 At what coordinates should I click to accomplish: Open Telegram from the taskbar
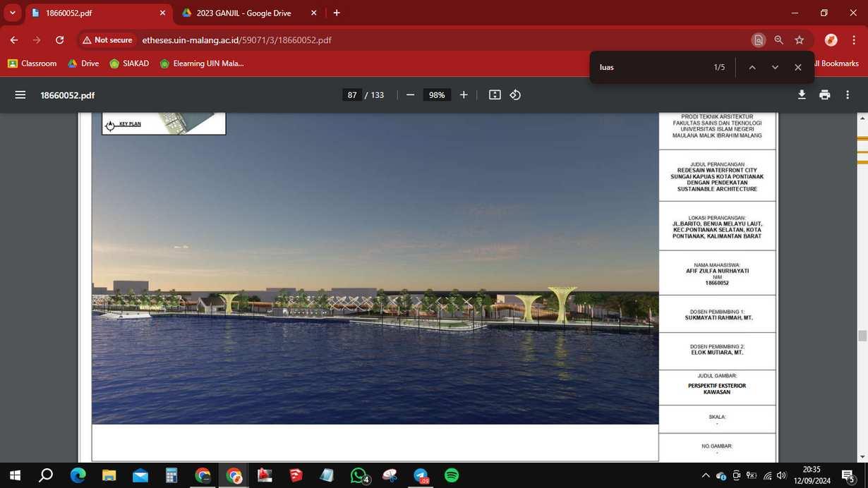[x=421, y=475]
